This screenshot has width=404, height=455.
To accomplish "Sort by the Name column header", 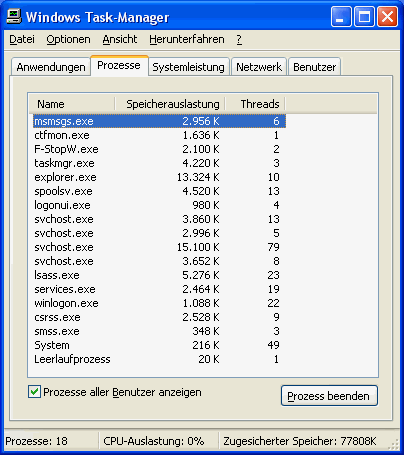I will (x=72, y=104).
